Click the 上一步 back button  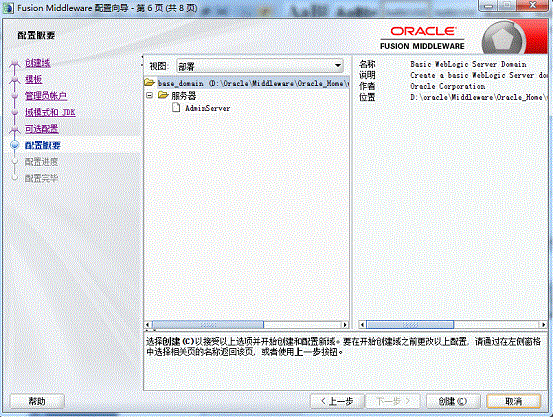337,401
